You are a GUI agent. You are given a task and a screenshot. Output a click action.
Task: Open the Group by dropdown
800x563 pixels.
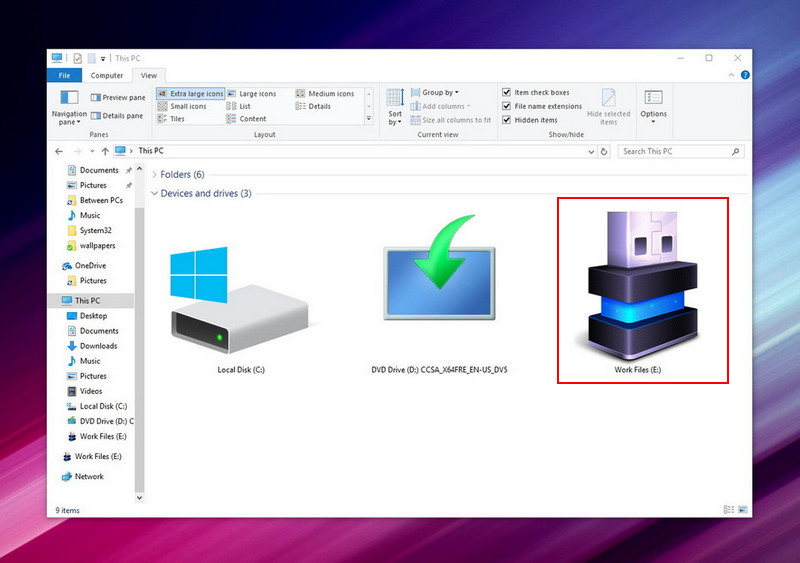[x=435, y=92]
